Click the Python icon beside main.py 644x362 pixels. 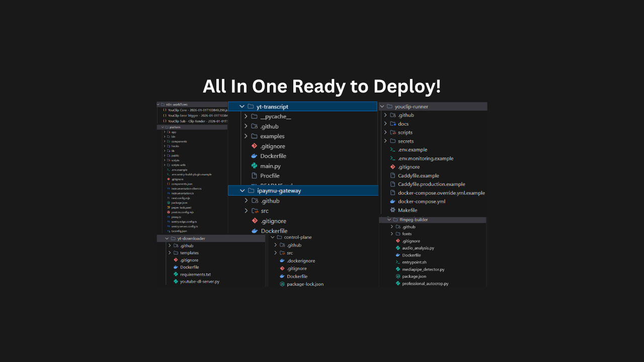[x=254, y=166]
